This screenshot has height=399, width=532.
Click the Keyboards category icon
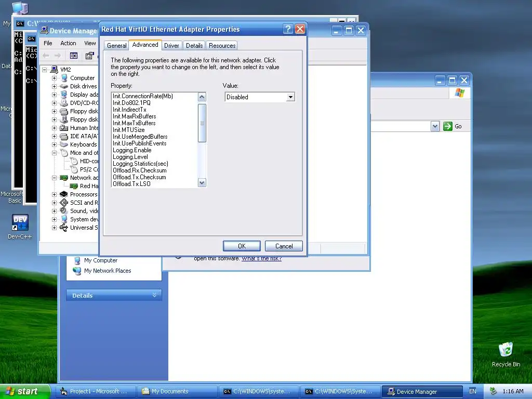[64, 144]
